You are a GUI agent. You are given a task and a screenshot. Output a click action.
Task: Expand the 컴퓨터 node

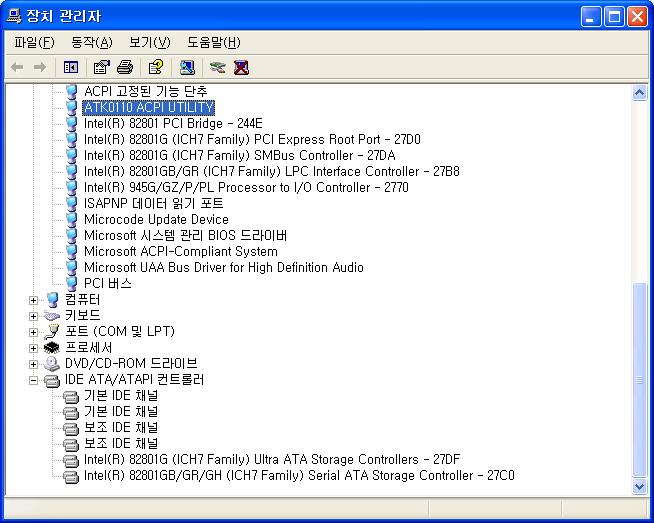point(33,300)
